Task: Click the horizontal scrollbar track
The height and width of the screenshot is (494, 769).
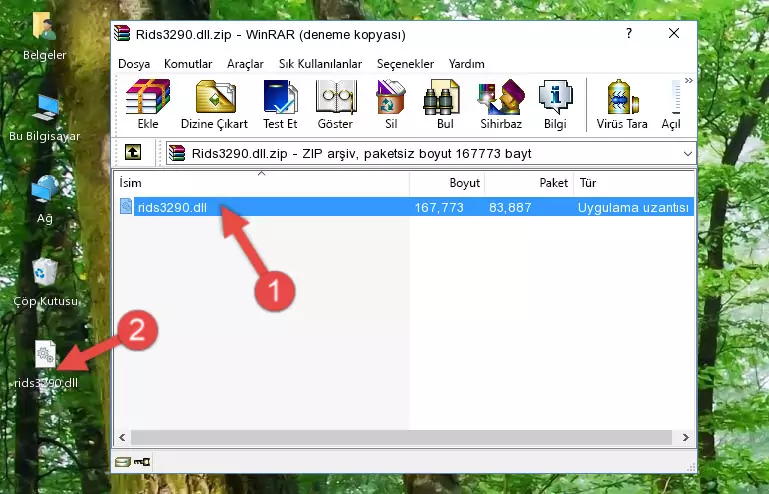Action: (401, 437)
